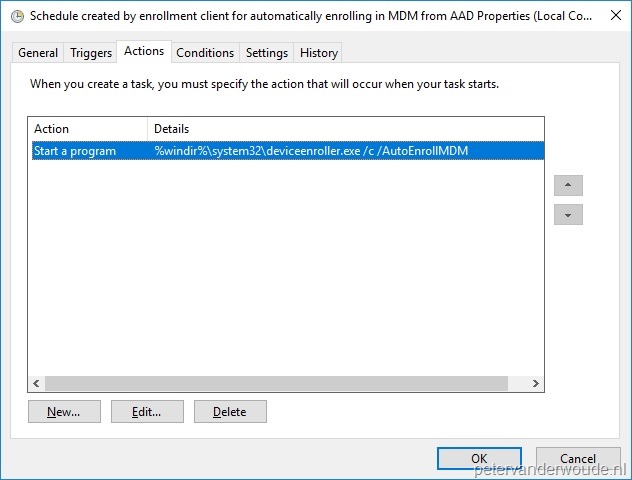Click the scheduled task clock icon in title bar

tap(17, 17)
